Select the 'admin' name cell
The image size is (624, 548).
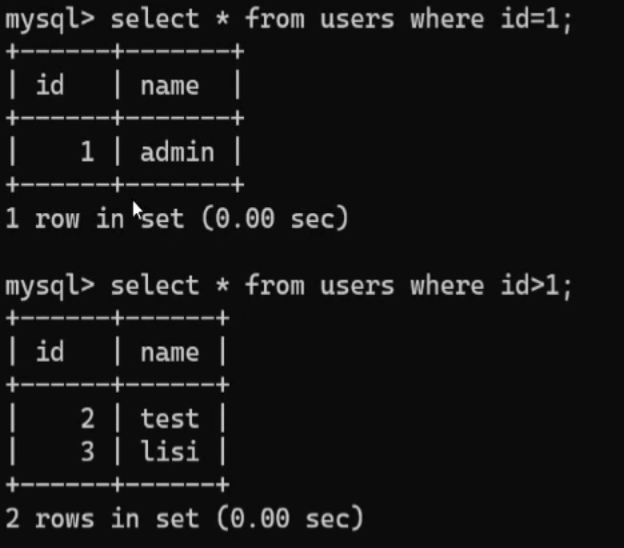177,153
